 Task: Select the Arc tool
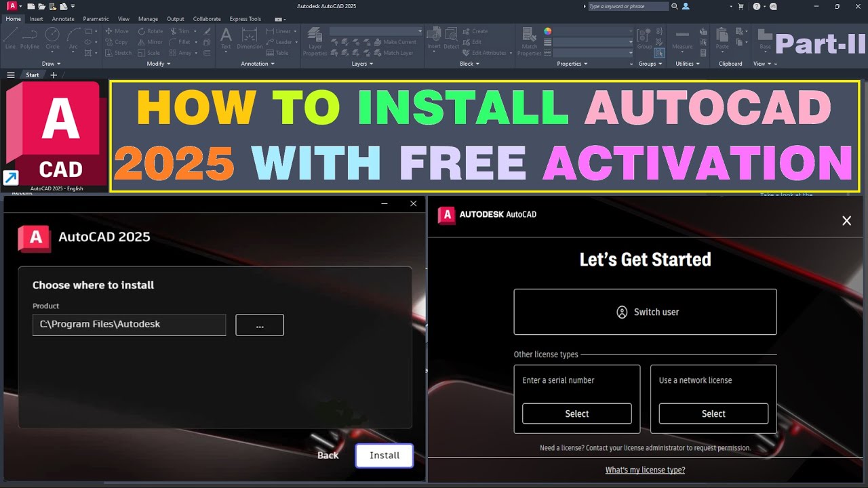[x=73, y=39]
